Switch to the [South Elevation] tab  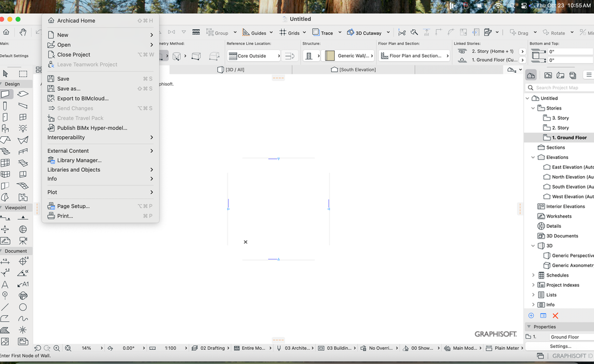353,70
